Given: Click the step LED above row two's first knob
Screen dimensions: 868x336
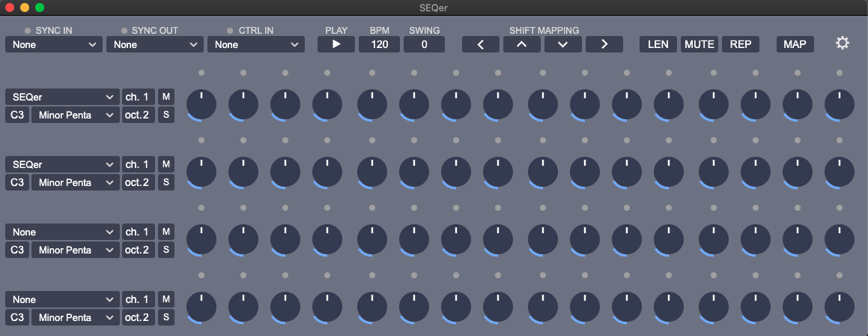Looking at the screenshot, I should tap(201, 140).
